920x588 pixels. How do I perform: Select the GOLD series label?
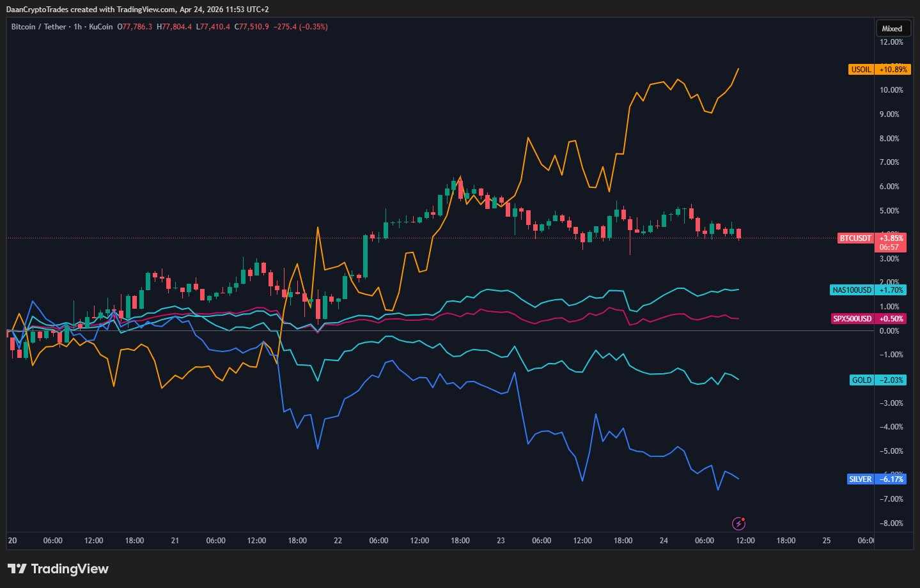pos(861,380)
